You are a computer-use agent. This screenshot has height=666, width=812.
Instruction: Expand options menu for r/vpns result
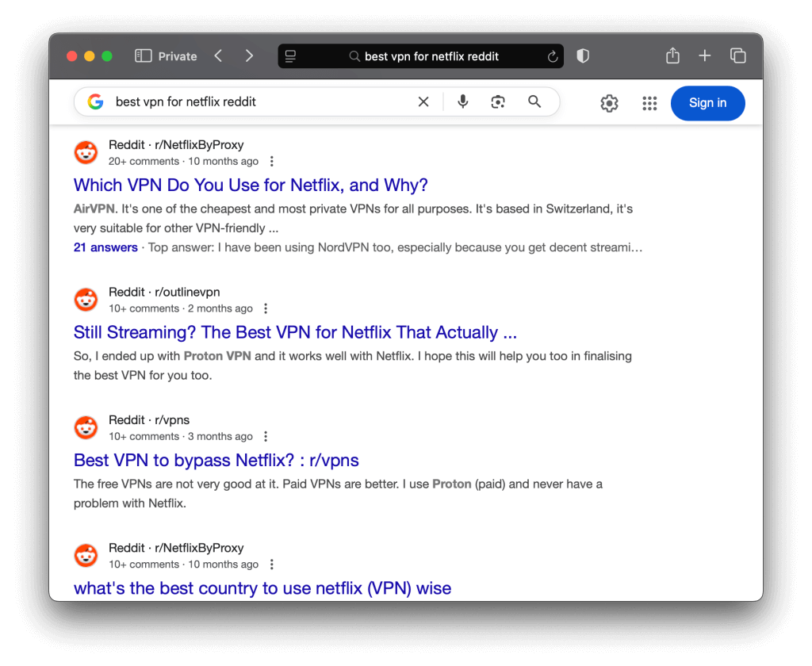pos(266,436)
